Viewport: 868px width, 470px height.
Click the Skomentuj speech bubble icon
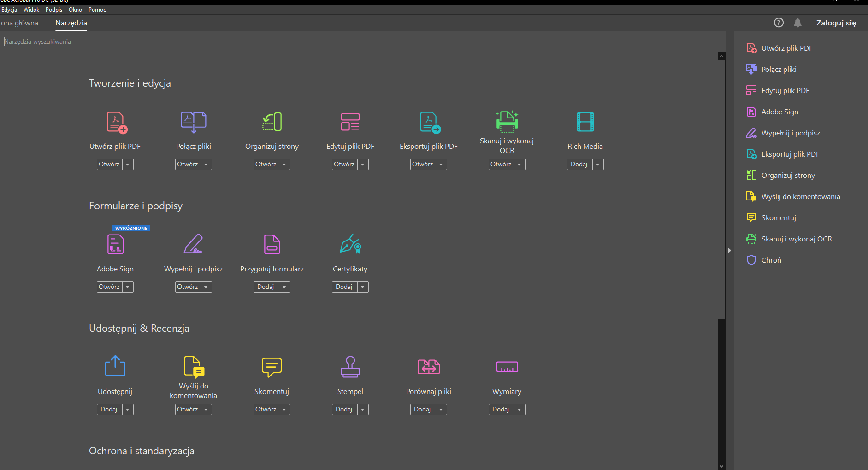click(x=272, y=367)
